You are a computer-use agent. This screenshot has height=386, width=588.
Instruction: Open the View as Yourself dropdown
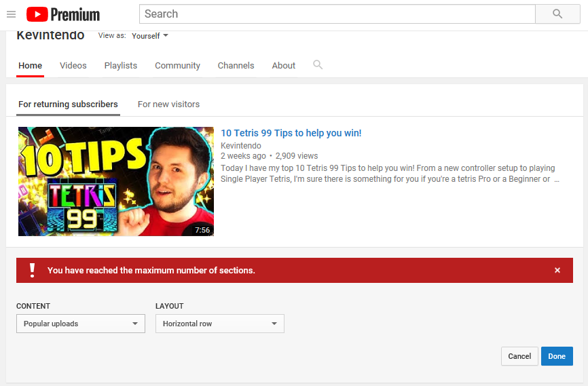(150, 36)
